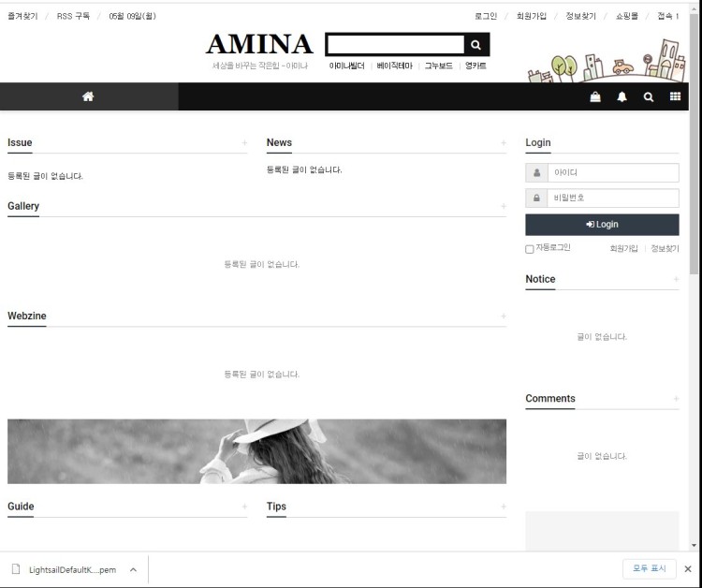Expand the News section plus icon
The width and height of the screenshot is (702, 588).
pos(504,143)
